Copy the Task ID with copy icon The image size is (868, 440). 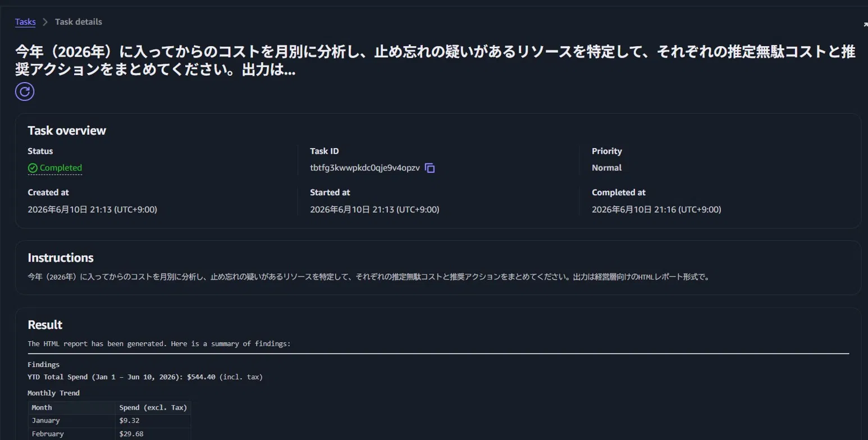point(430,168)
